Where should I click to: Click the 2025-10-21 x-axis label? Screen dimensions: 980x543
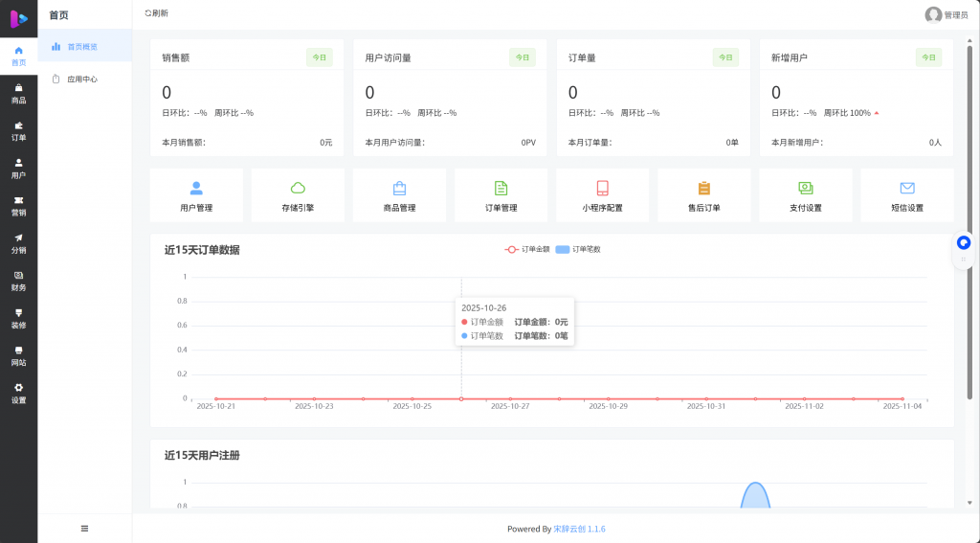(x=215, y=406)
